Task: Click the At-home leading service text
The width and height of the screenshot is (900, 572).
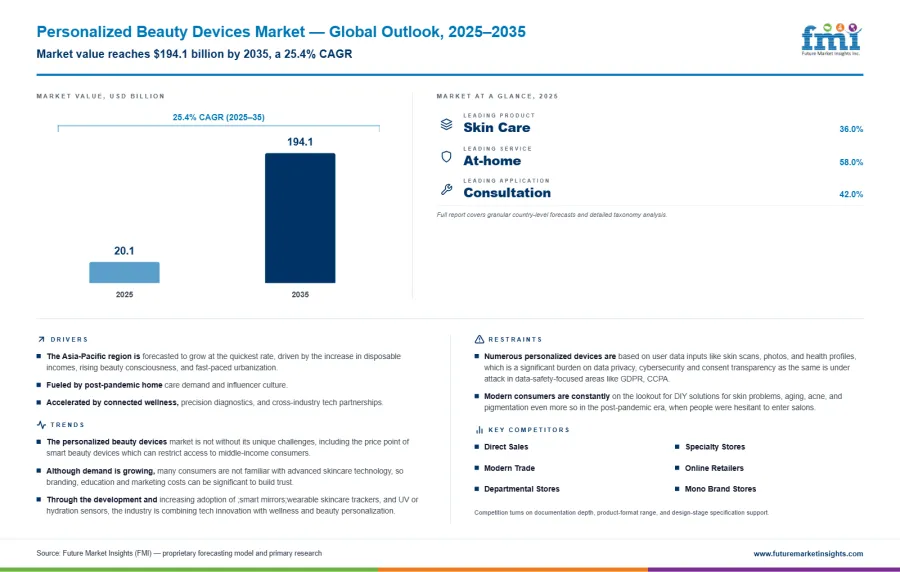Action: point(492,161)
